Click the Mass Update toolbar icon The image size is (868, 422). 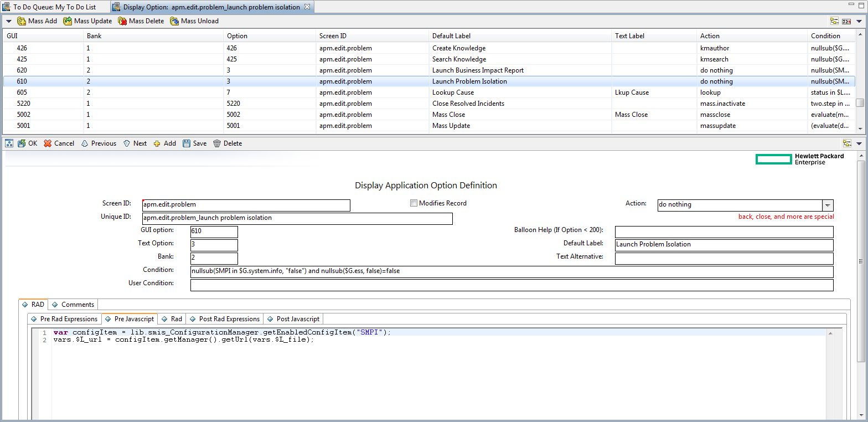pyautogui.click(x=68, y=21)
